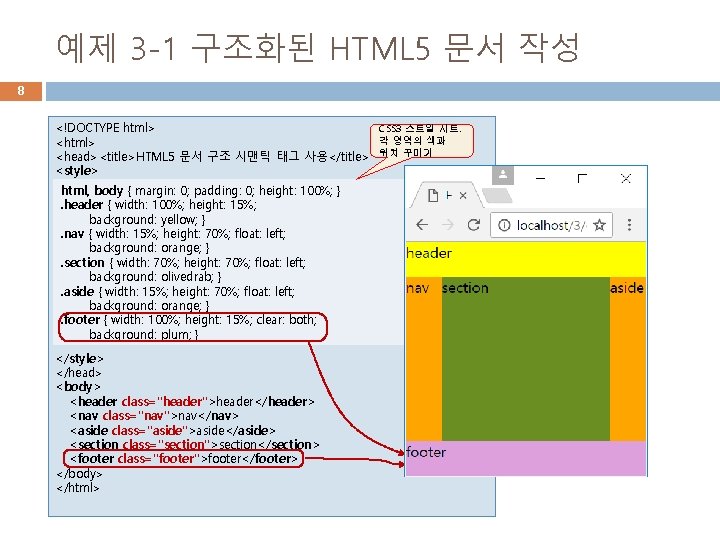Click the 'background: yellow; }' line
720x540 pixels.
point(147,219)
